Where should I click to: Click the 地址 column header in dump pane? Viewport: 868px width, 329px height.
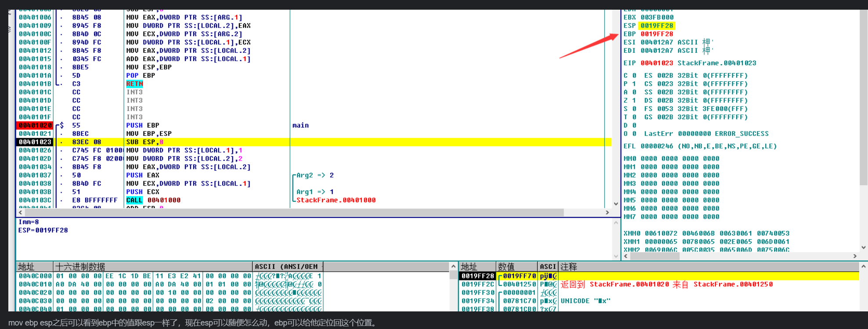tap(26, 267)
